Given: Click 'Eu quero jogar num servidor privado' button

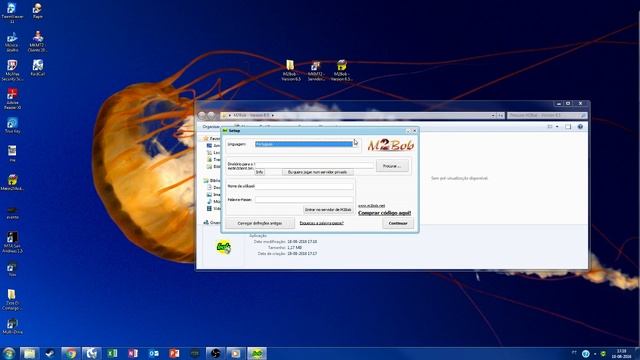Looking at the screenshot, I should coord(318,172).
